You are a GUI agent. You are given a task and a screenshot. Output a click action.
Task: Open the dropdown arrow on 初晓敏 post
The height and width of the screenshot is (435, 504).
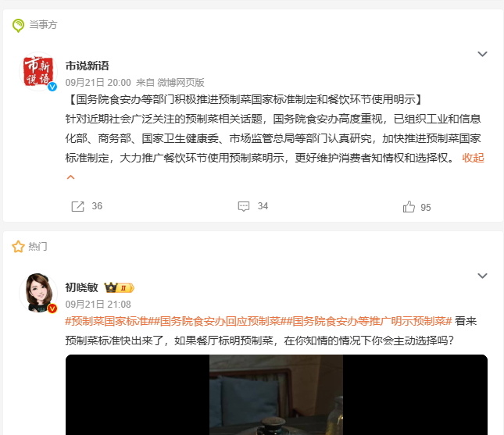pos(482,276)
